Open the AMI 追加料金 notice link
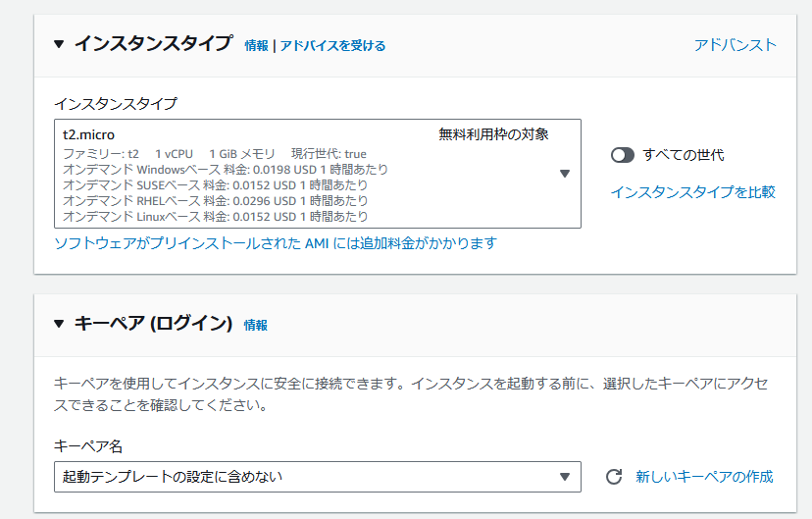 [x=276, y=243]
